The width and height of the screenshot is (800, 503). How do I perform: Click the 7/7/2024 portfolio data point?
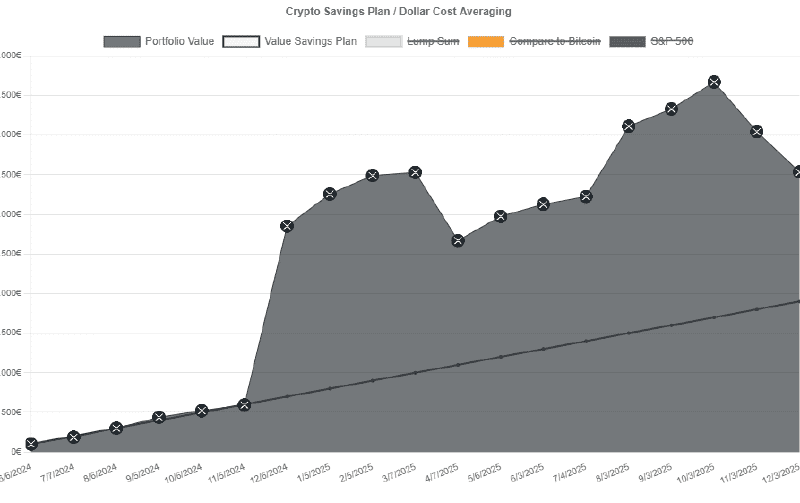point(74,437)
